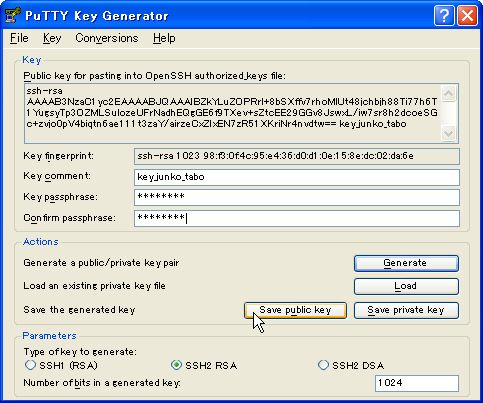Click the public key box scroll-up arrow
This screenshot has height=403, width=483.
click(448, 94)
